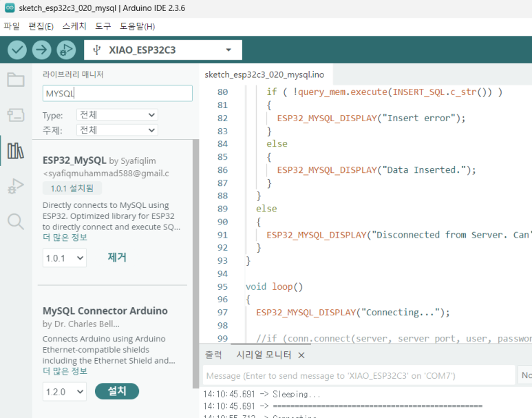This screenshot has width=532, height=418.
Task: Open the 도움말(H) menu
Action: click(137, 26)
